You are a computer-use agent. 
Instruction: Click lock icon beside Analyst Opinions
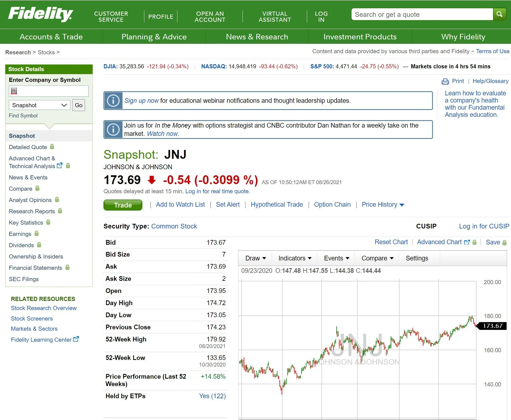tap(57, 200)
